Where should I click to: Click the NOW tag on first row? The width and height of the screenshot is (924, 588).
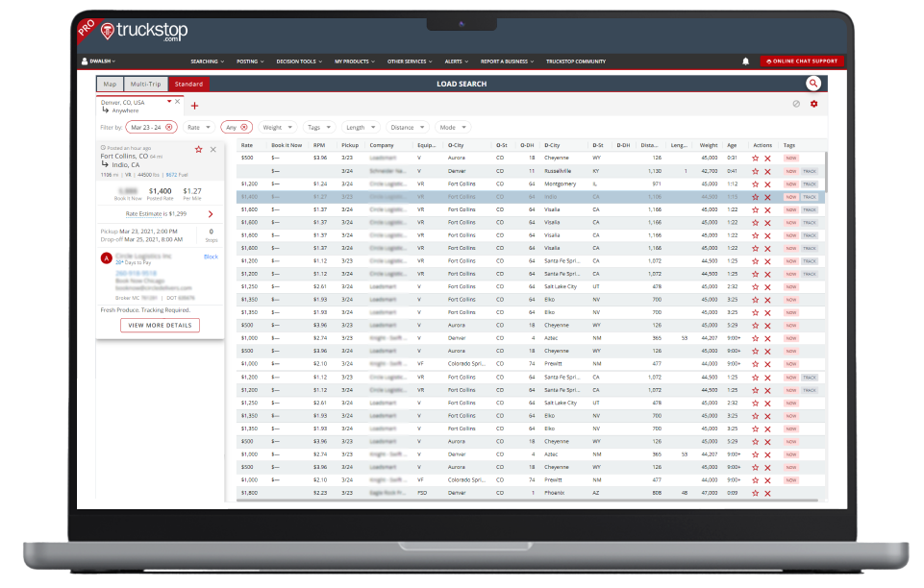pyautogui.click(x=791, y=158)
